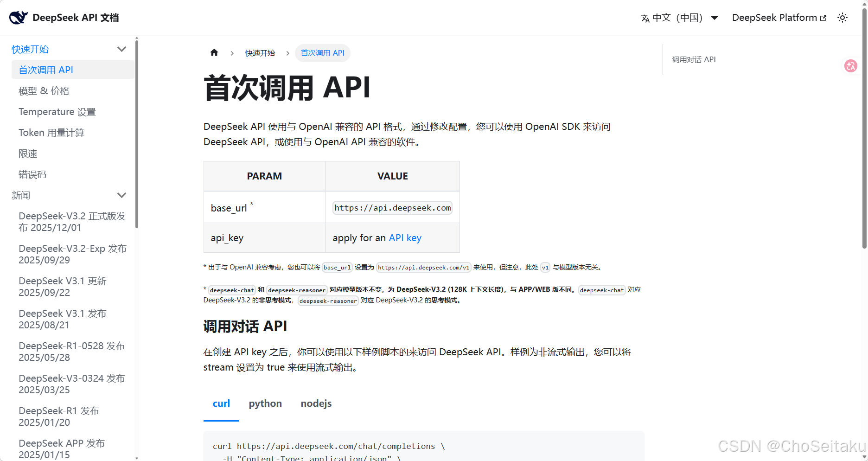Click DeepSeek API 文档 site title
The width and height of the screenshot is (868, 461).
tap(76, 18)
